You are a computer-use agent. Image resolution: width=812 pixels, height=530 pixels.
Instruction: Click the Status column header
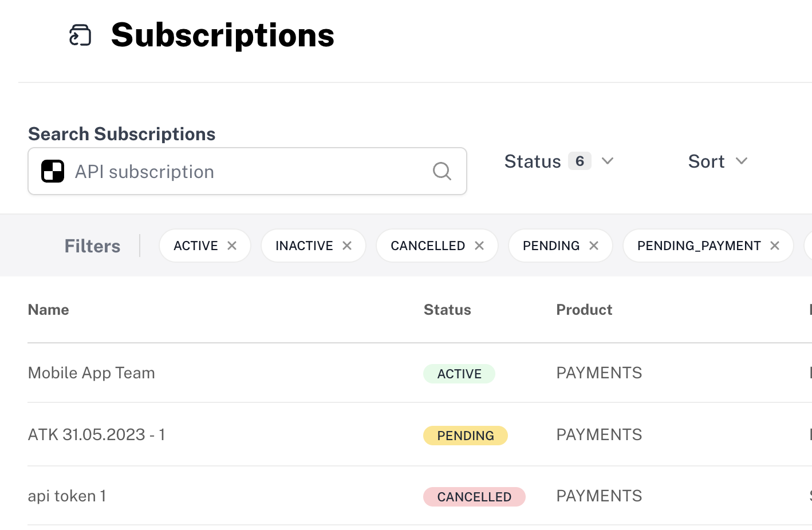(447, 309)
